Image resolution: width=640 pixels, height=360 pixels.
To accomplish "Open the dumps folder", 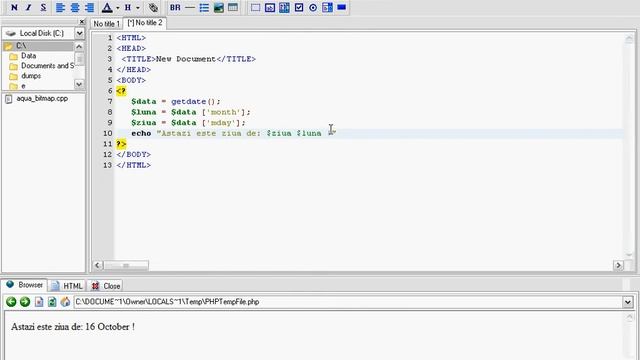I will [31, 76].
